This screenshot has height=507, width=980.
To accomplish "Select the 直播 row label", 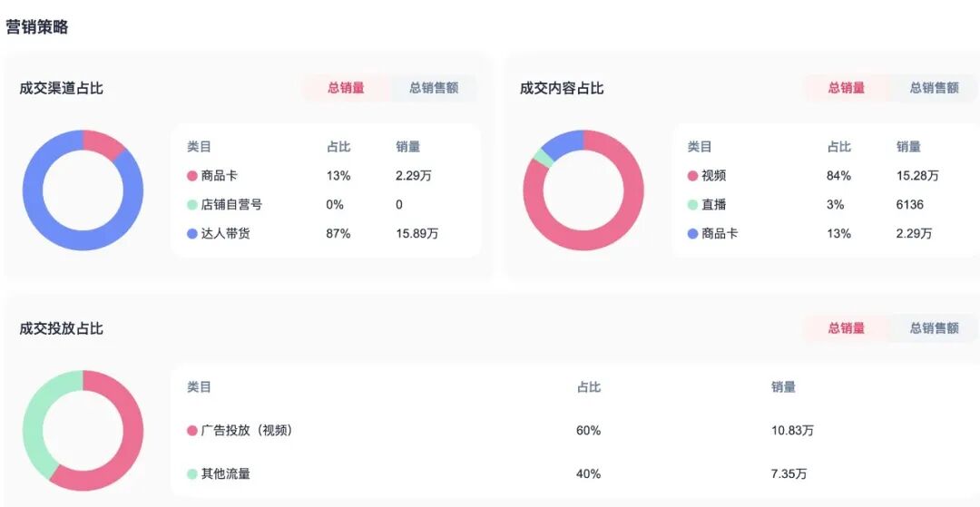I will coord(713,205).
